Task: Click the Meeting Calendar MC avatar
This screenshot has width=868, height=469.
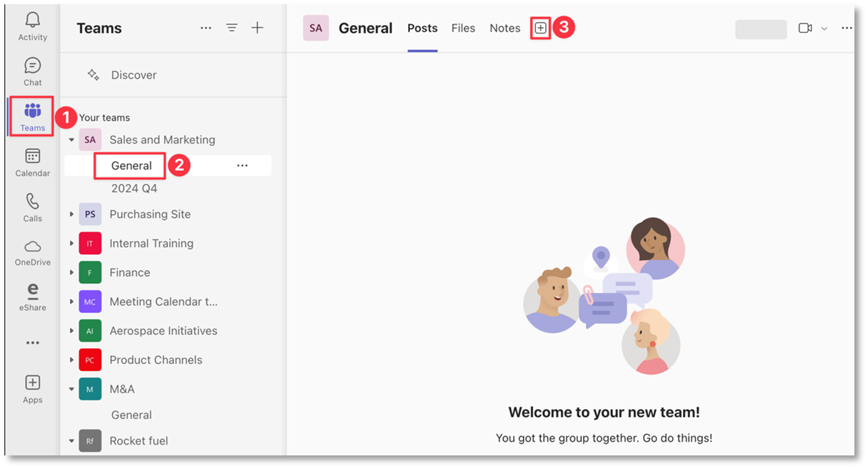Action: (x=90, y=302)
